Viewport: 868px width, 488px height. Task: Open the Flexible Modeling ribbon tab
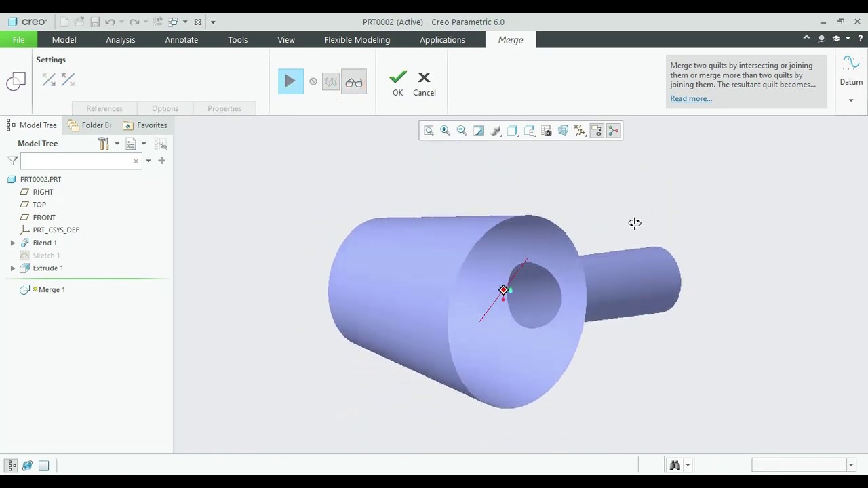click(x=357, y=39)
